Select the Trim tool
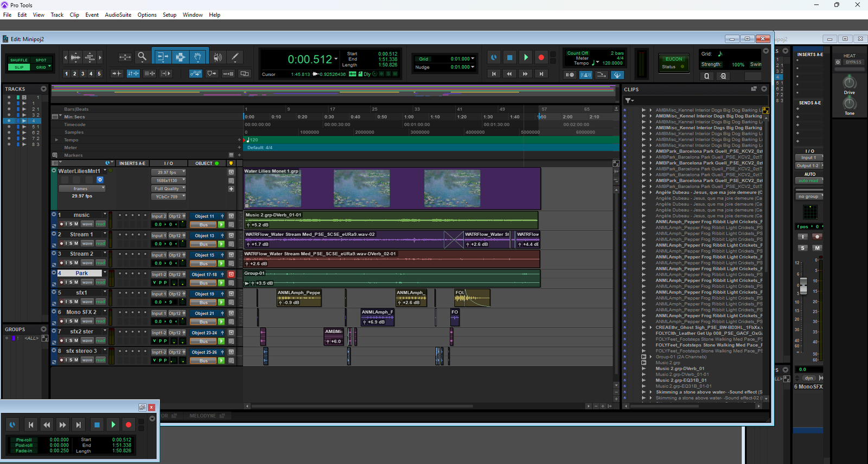This screenshot has width=868, height=464. 162,57
